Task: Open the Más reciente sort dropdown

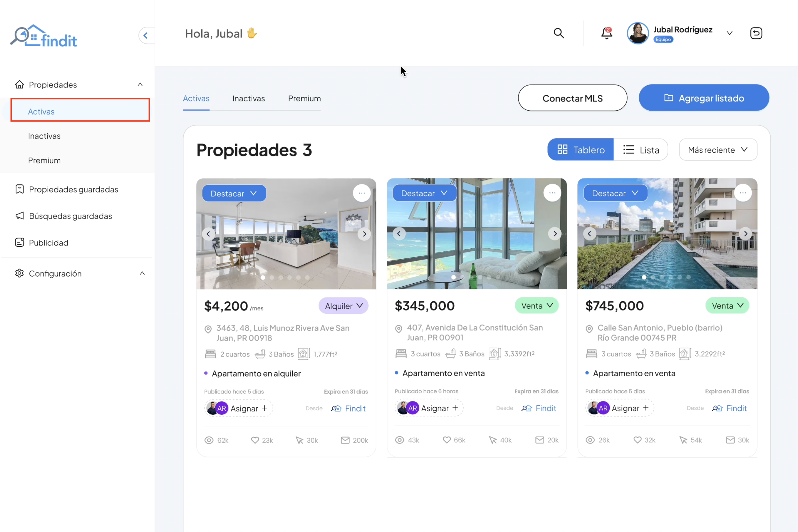Action: [x=718, y=150]
